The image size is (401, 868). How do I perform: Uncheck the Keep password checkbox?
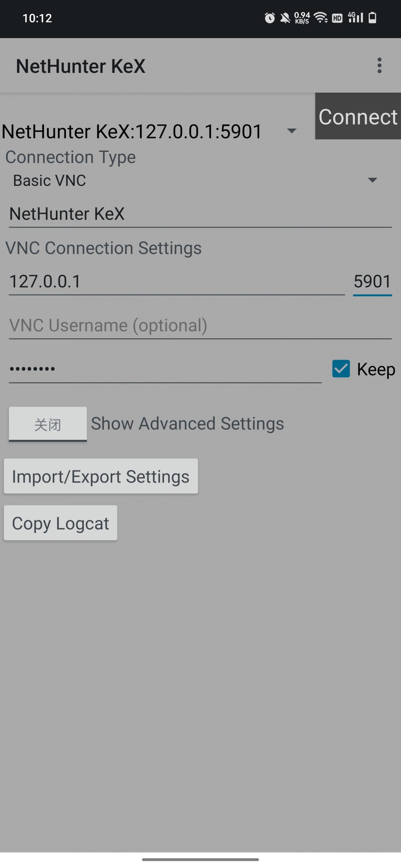pos(341,369)
